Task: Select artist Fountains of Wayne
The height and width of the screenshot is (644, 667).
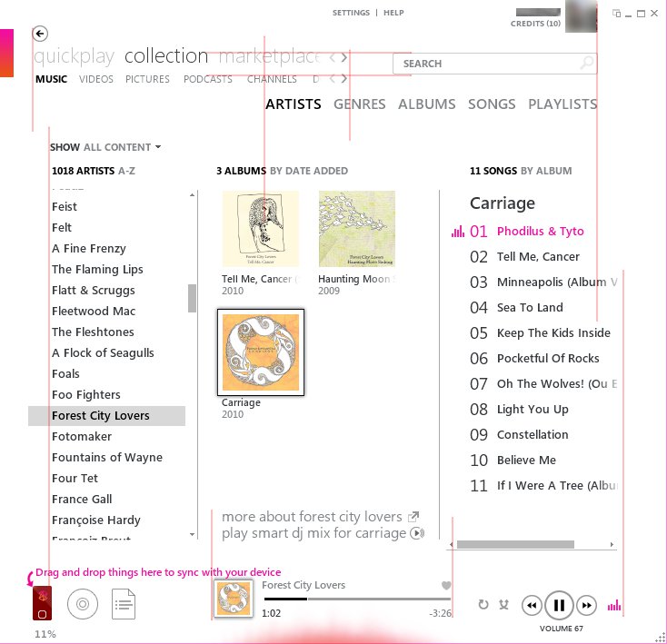Action: point(107,458)
